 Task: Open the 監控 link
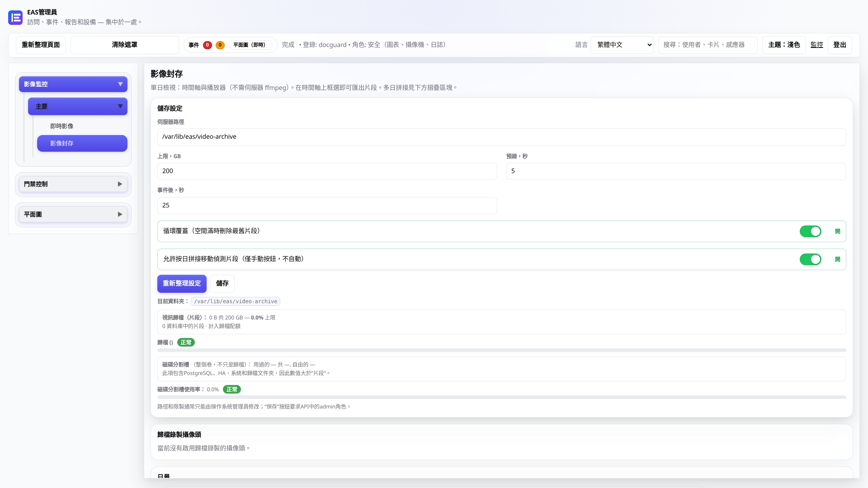point(817,45)
